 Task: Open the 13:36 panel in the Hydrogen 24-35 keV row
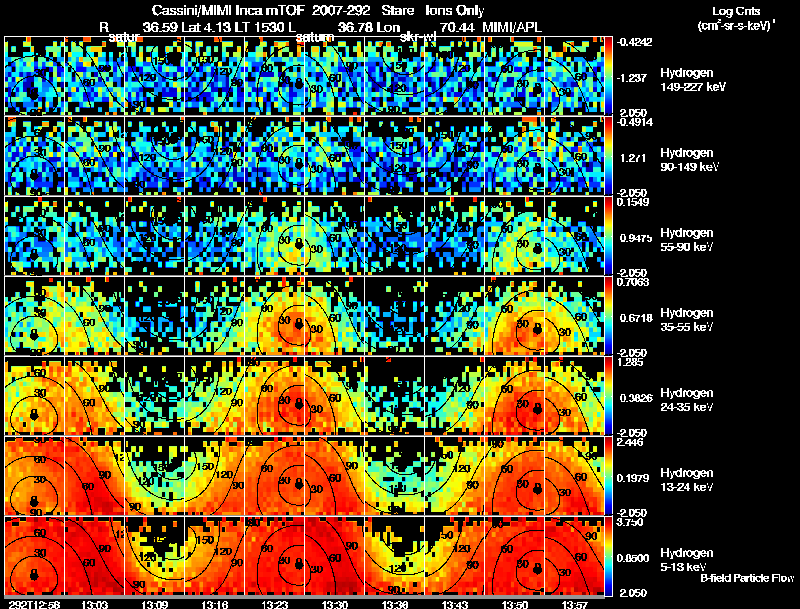(x=394, y=396)
